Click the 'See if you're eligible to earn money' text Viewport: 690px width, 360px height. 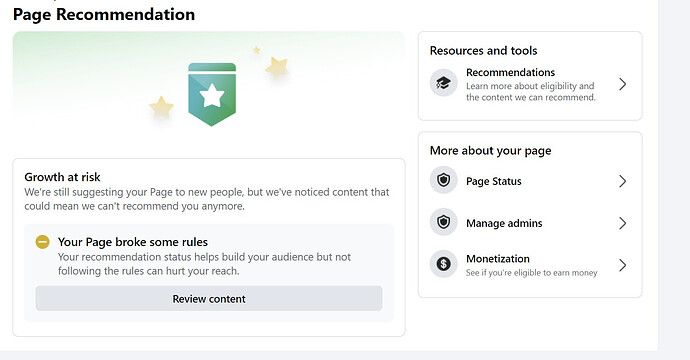(532, 273)
